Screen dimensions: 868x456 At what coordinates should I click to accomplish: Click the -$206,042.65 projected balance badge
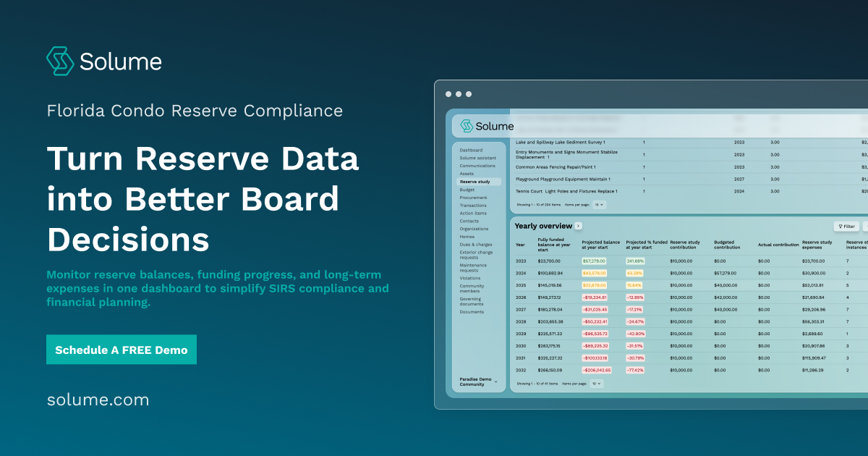pyautogui.click(x=597, y=370)
